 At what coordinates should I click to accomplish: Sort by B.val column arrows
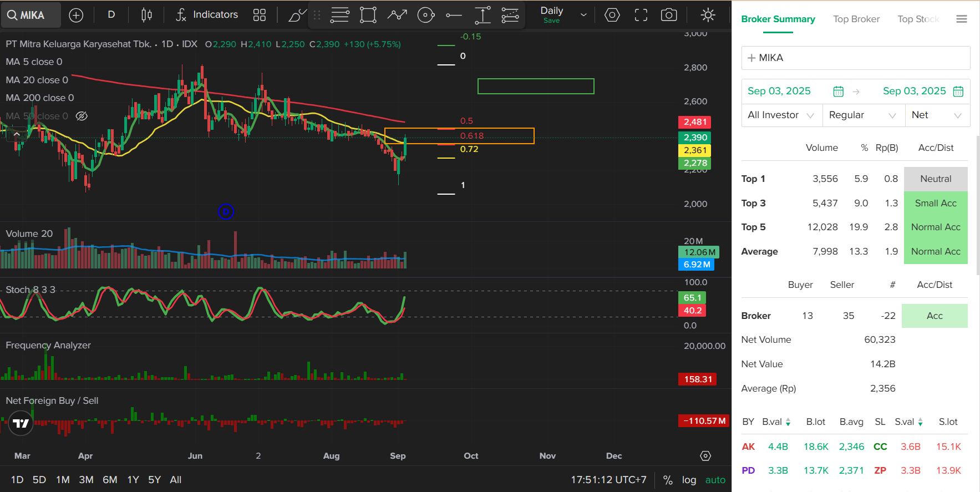click(788, 422)
